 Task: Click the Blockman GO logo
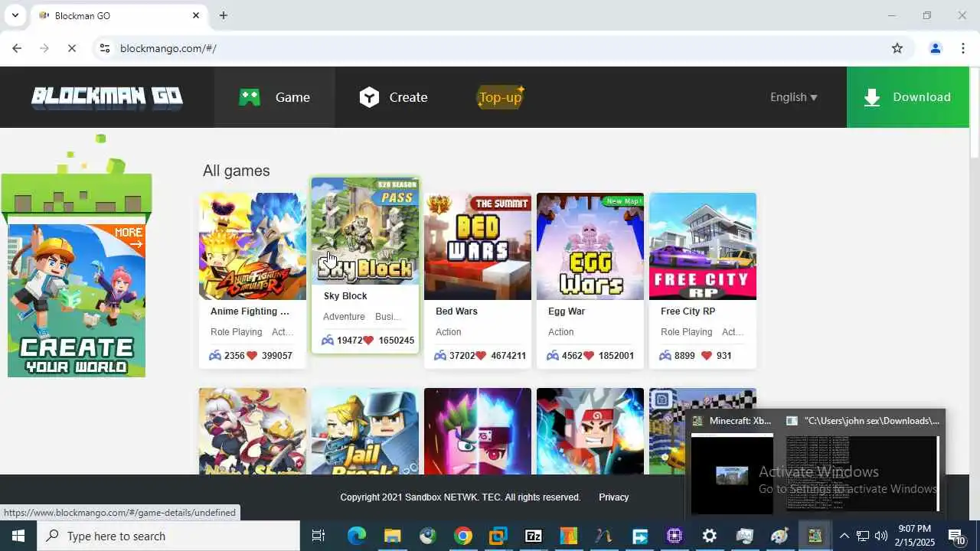coord(106,97)
